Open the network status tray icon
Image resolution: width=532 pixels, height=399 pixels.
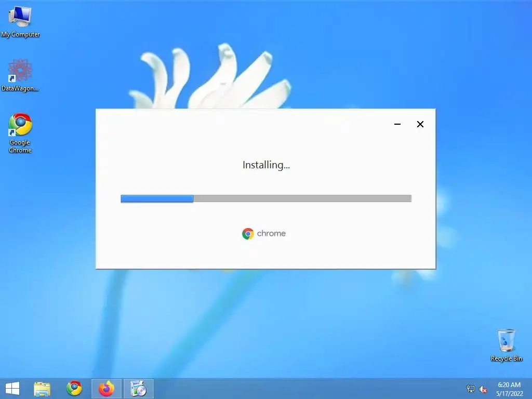pos(471,389)
